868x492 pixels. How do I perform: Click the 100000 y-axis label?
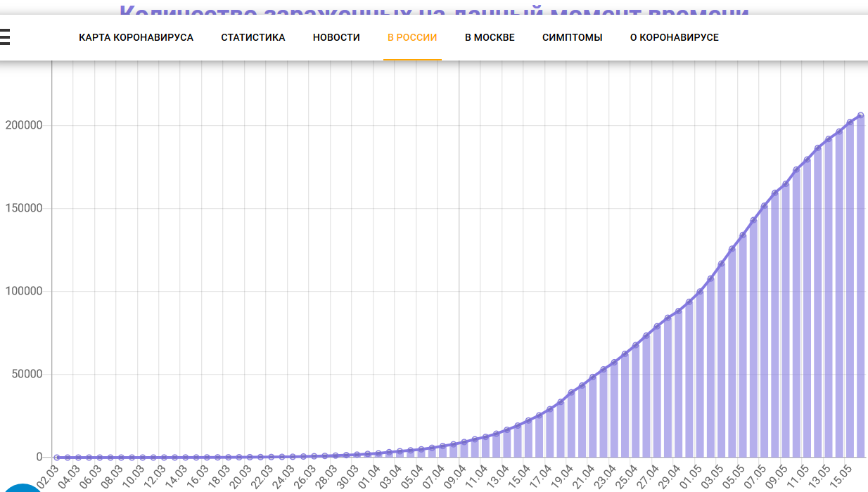point(24,291)
